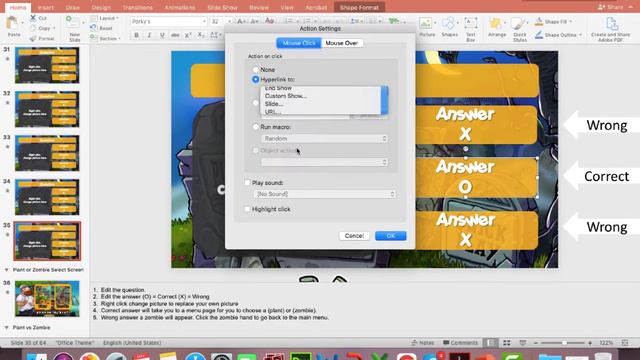Screen dimensions: 640x360
Task: Open the Section dropdown
Action: coord(105,38)
